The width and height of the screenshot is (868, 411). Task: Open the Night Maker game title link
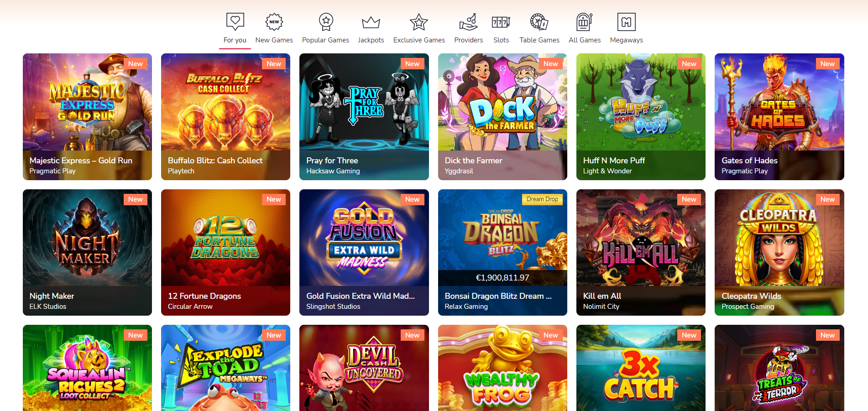52,296
